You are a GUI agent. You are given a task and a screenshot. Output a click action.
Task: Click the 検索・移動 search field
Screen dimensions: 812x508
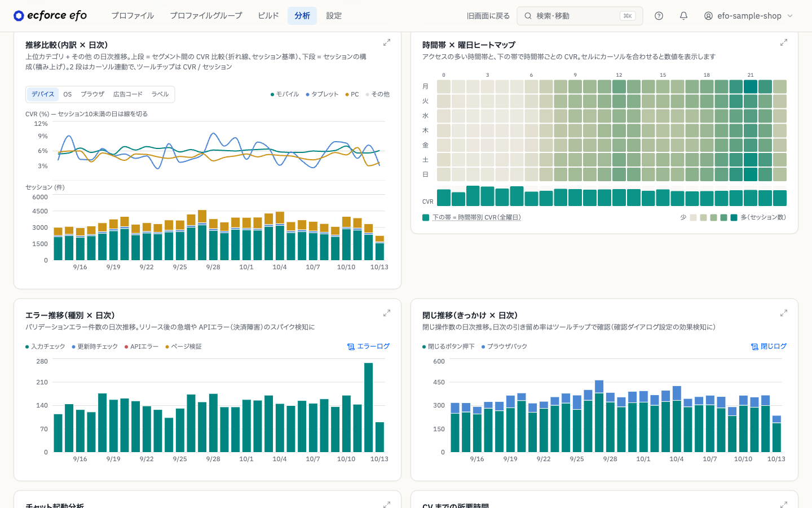[580, 16]
